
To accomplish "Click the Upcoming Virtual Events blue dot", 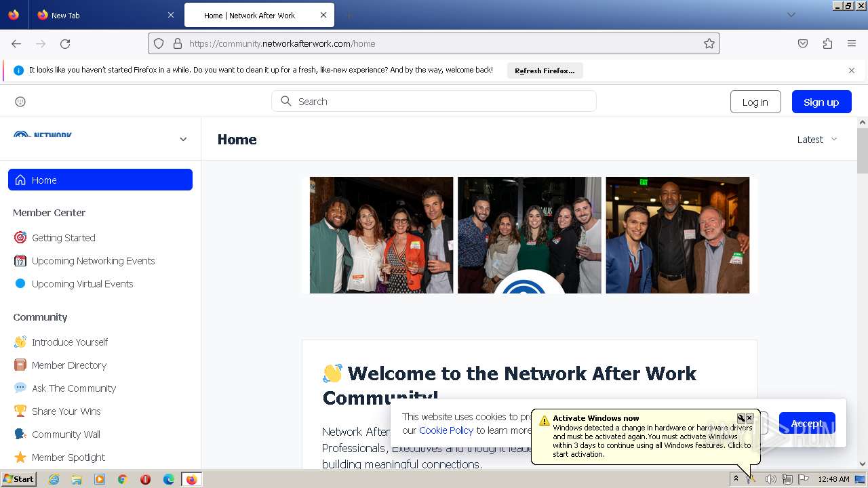I will pyautogui.click(x=20, y=284).
